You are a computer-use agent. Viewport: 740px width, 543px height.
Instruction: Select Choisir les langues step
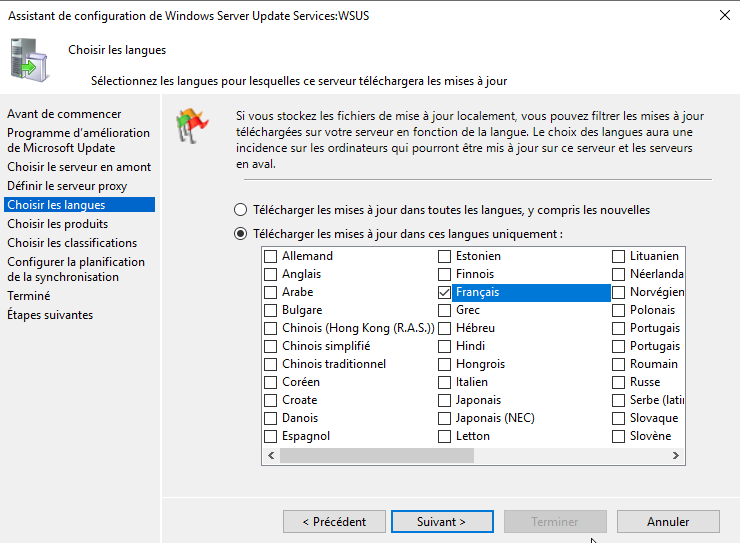tap(79, 205)
